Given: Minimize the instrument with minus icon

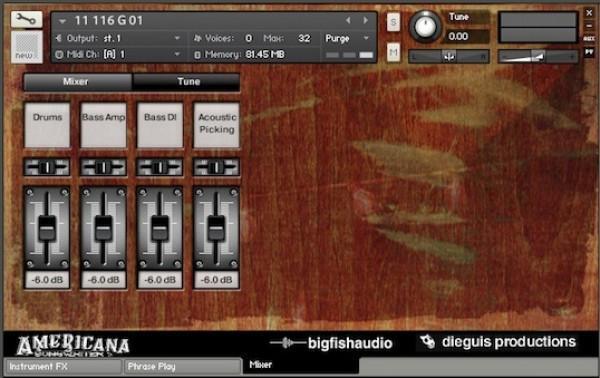Looking at the screenshot, I should coord(589,26).
